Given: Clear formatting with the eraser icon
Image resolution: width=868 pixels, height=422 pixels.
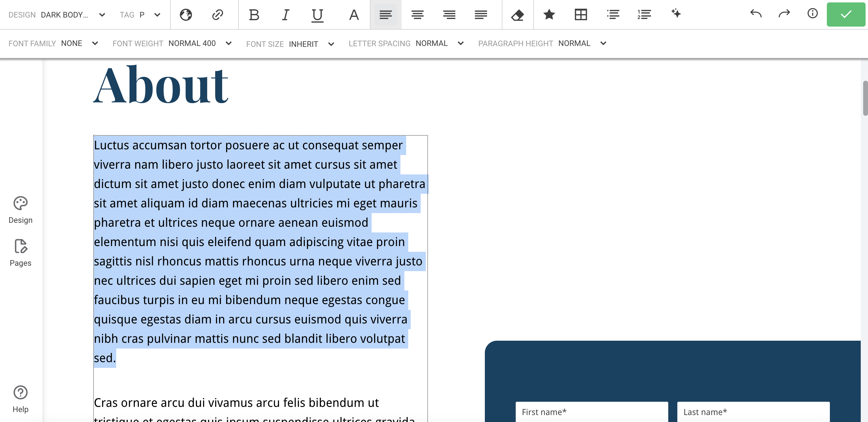Looking at the screenshot, I should (517, 15).
